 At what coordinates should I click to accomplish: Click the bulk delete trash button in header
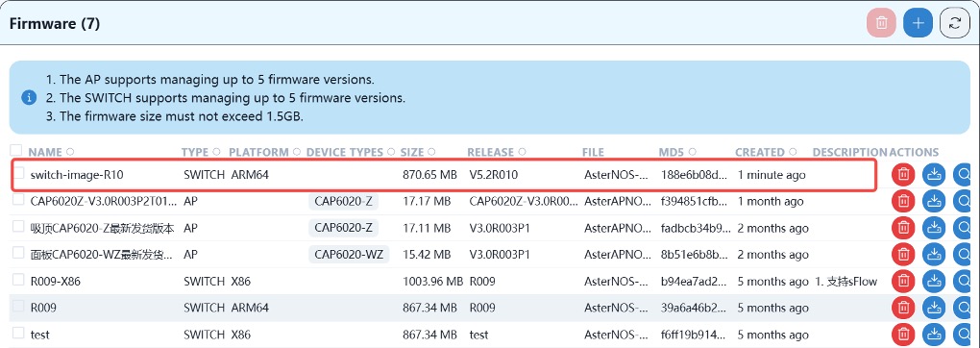pos(881,24)
